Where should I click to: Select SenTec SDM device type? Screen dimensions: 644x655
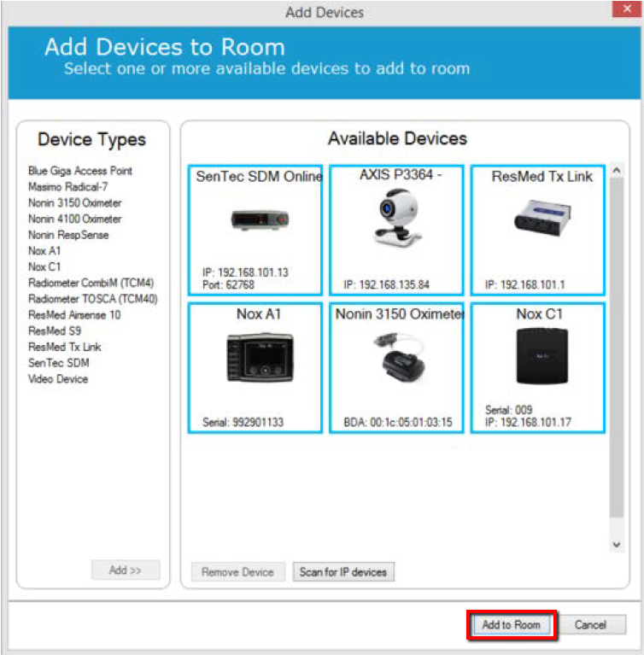click(59, 363)
